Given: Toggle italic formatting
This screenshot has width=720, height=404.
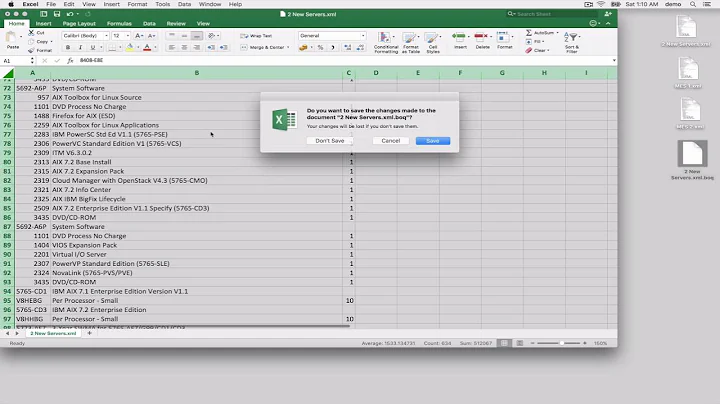Looking at the screenshot, I should [80, 47].
